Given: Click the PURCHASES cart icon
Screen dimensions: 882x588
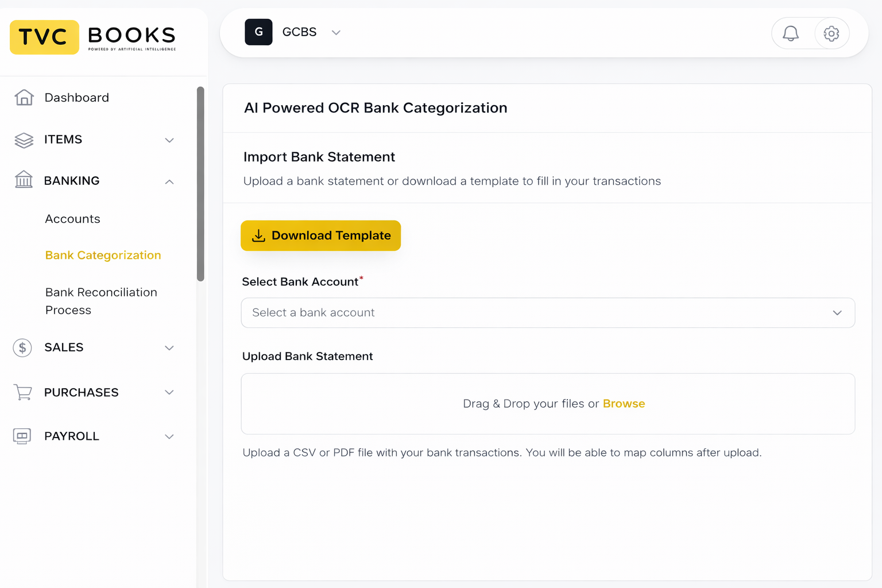Looking at the screenshot, I should 23,392.
